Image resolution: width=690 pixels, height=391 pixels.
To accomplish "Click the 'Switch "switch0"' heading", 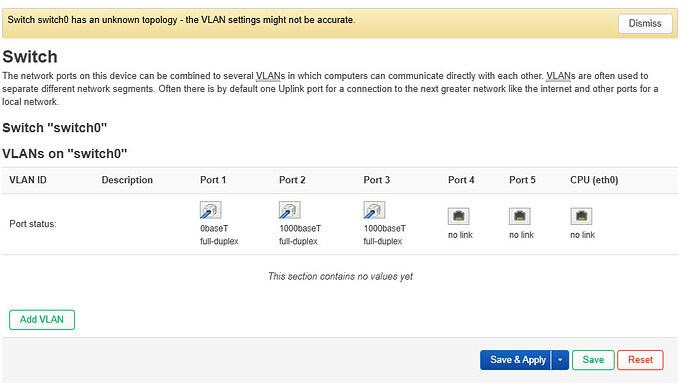I will [55, 128].
